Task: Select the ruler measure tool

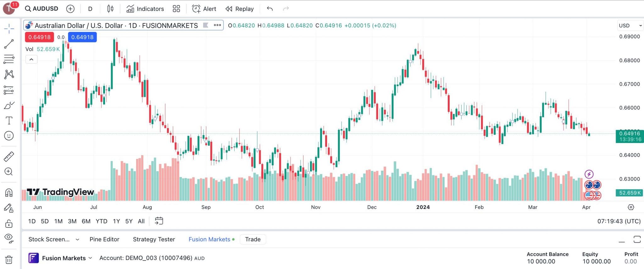Action: (9, 156)
